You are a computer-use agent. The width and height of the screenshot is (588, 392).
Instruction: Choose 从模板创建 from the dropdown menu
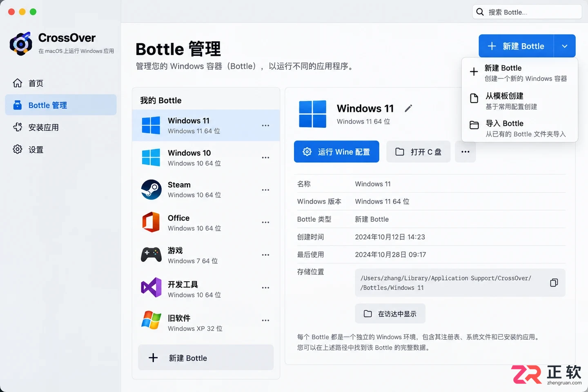tap(520, 101)
